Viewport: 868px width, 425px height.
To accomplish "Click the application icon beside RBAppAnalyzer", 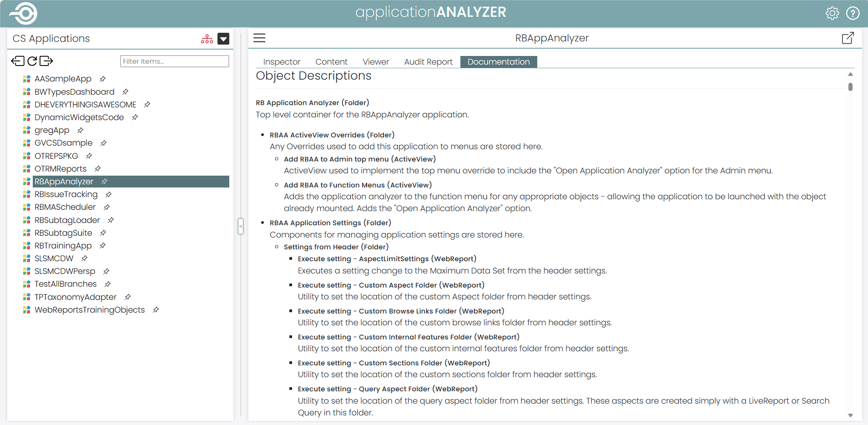I will [27, 181].
